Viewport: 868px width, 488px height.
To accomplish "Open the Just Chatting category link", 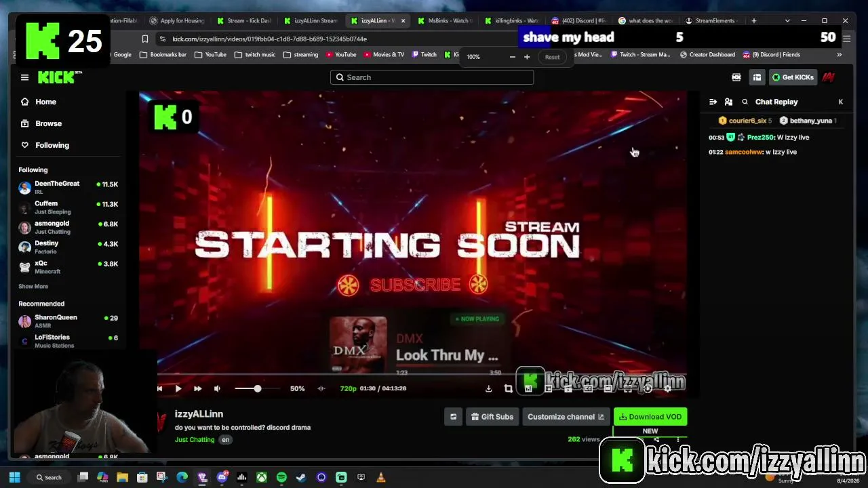I will click(195, 440).
